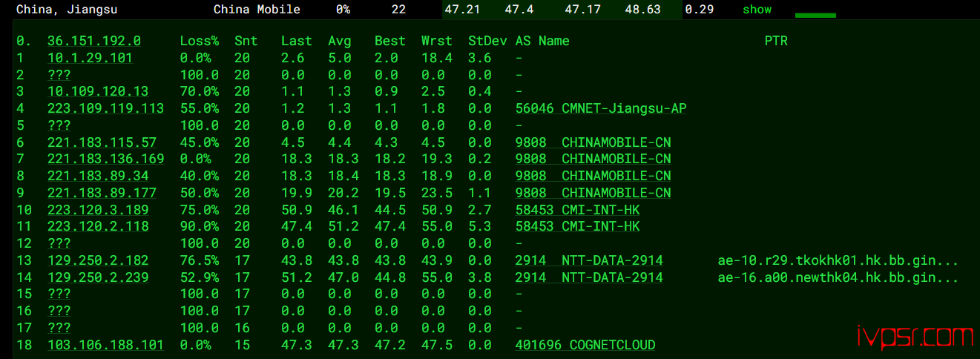Click the Last column header
This screenshot has width=980, height=359.
tap(297, 42)
